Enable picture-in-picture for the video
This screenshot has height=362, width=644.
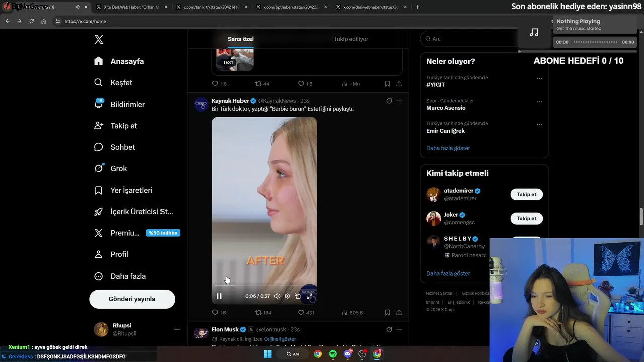pos(298,296)
